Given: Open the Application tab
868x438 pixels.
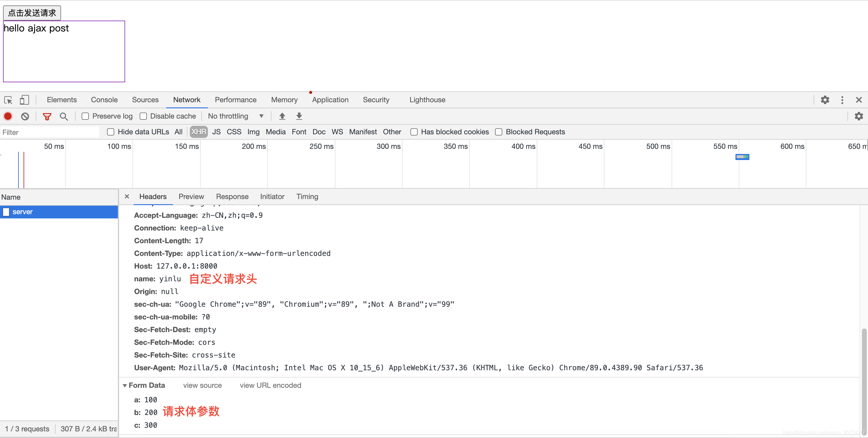Looking at the screenshot, I should pyautogui.click(x=330, y=100).
